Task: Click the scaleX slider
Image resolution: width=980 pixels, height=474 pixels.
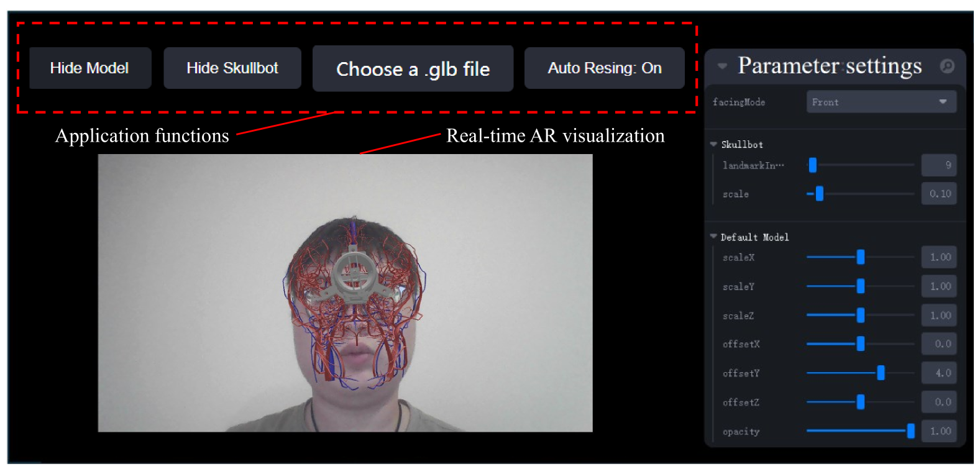Action: 861,257
